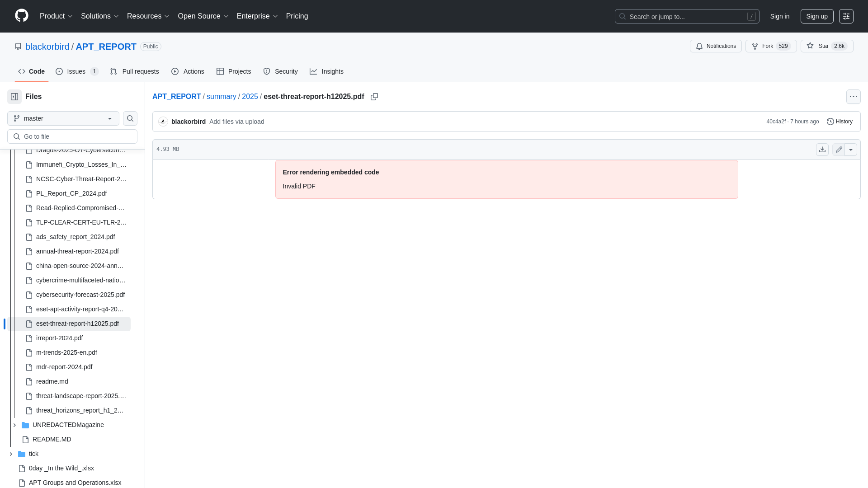This screenshot has width=868, height=488.
Task: Open the global navigation settings icon button
Action: 846,16
